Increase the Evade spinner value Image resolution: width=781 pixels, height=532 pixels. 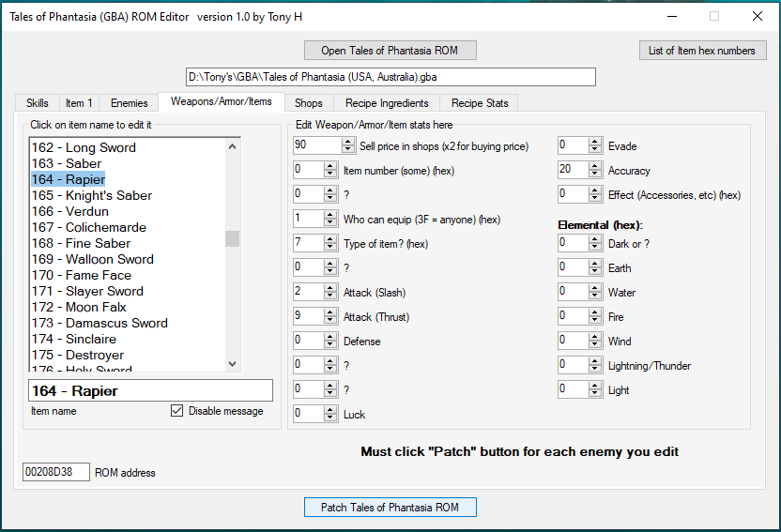594,142
